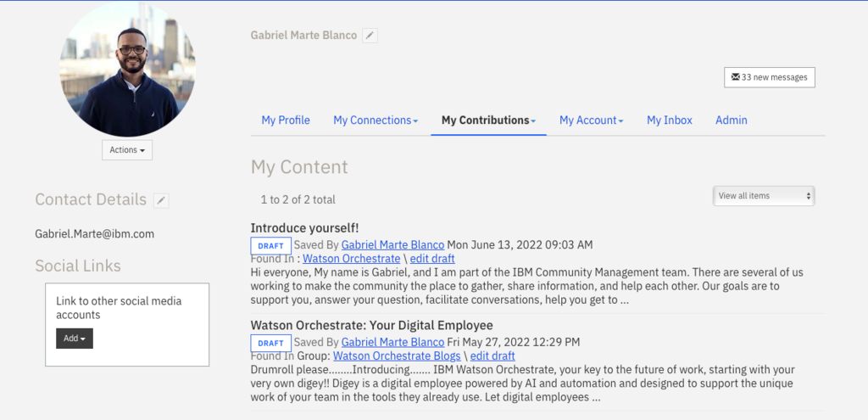
Task: Click the "Drumroll please" post excerpt
Action: tap(522, 384)
